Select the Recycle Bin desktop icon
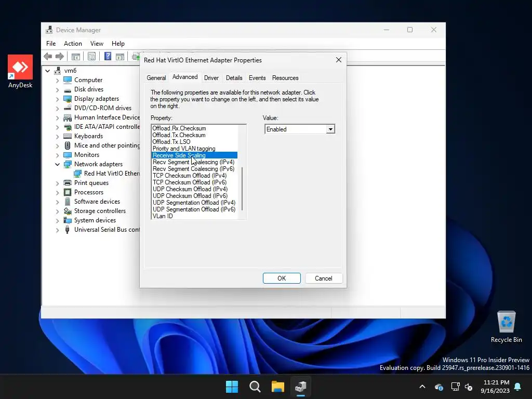This screenshot has width=532, height=399. (x=506, y=327)
